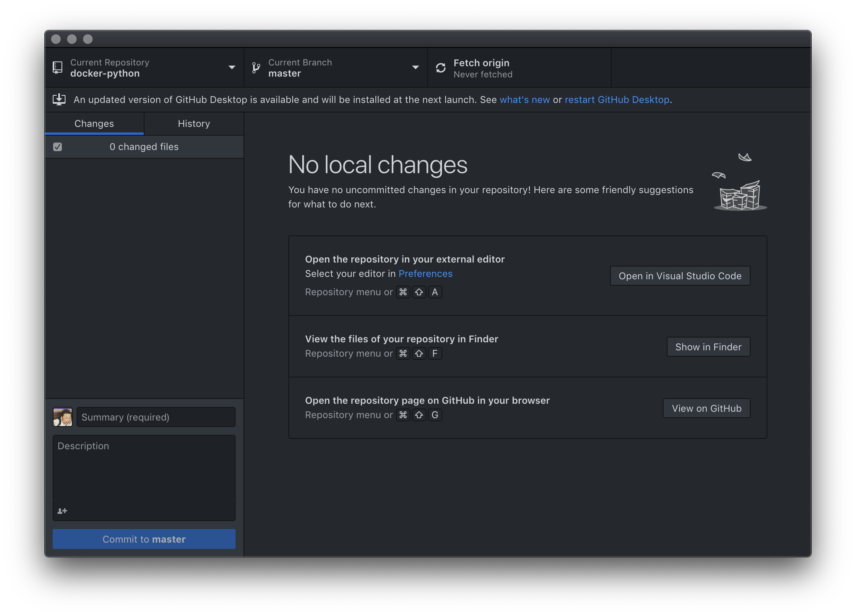Click the window close button
This screenshot has height=616, width=856.
pos(56,39)
